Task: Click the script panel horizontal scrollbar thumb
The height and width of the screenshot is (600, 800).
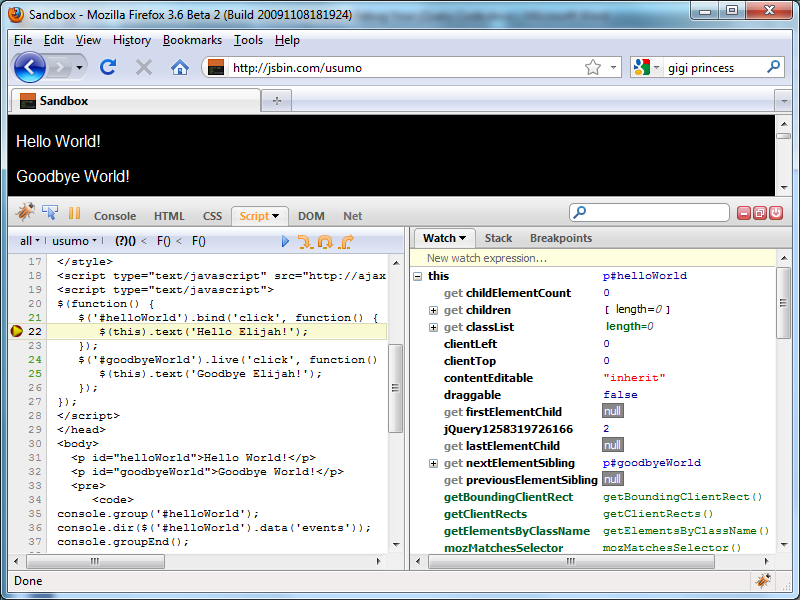Action: coord(95,561)
